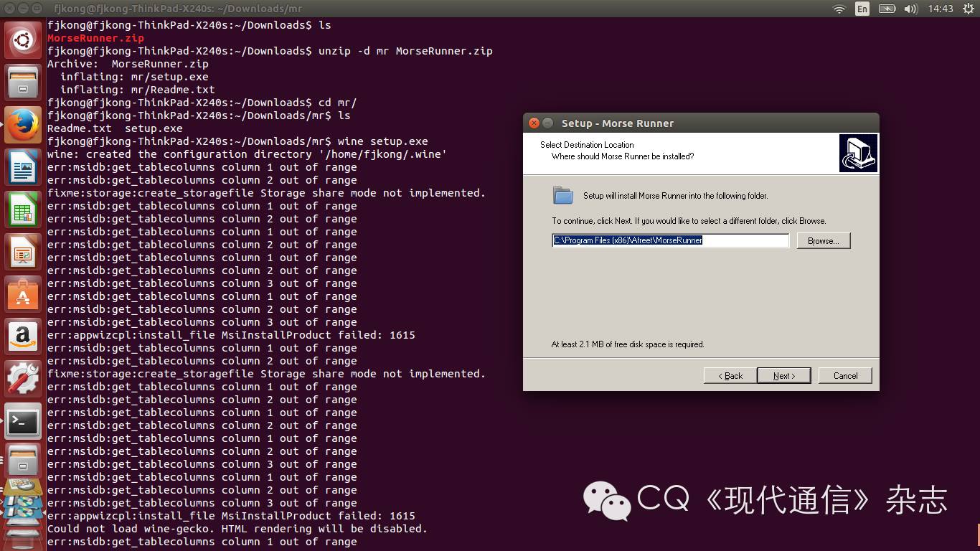Open battery status indicator
980x551 pixels.
[x=887, y=9]
